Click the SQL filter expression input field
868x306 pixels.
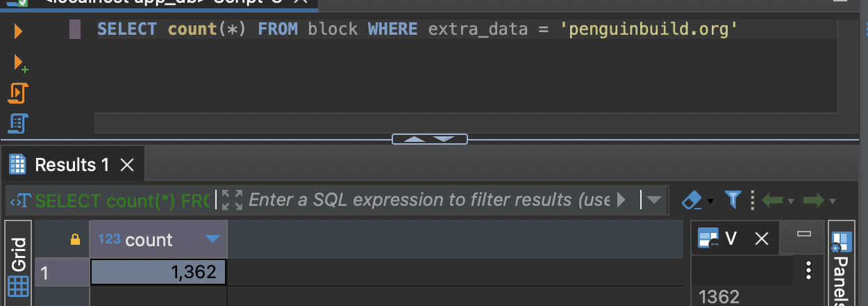428,200
